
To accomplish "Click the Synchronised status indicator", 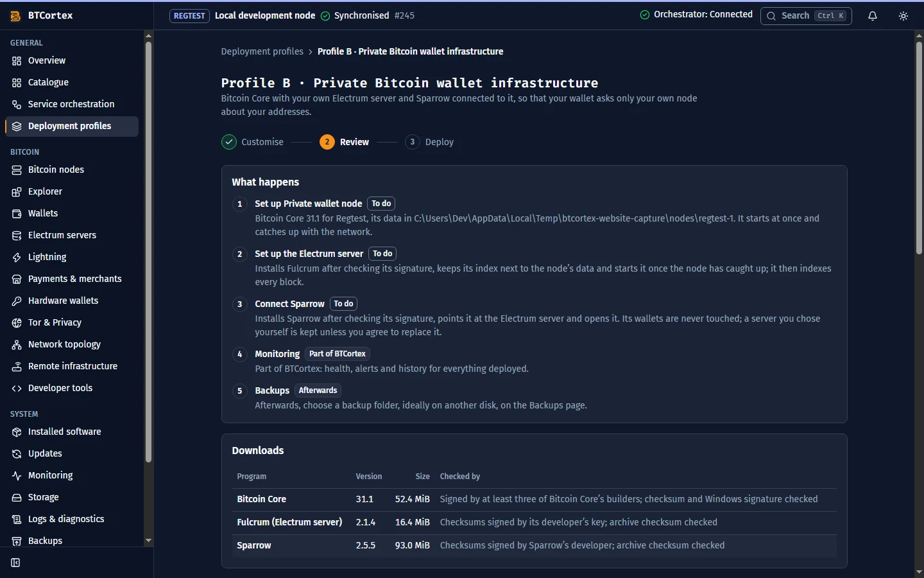I will 355,16.
